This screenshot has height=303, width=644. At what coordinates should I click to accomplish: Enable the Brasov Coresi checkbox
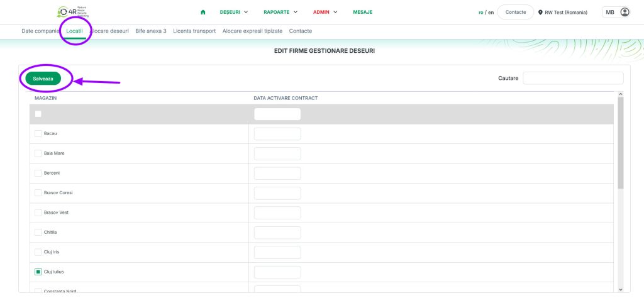(38, 192)
